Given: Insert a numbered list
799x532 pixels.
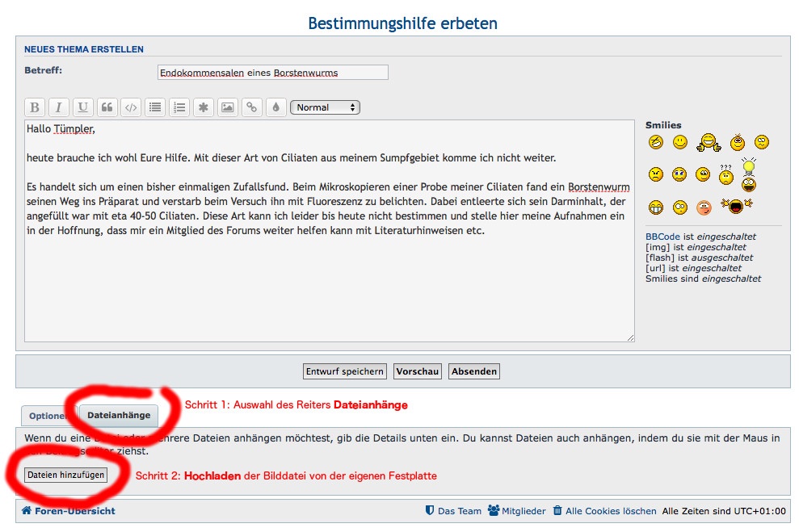Looking at the screenshot, I should tap(179, 107).
